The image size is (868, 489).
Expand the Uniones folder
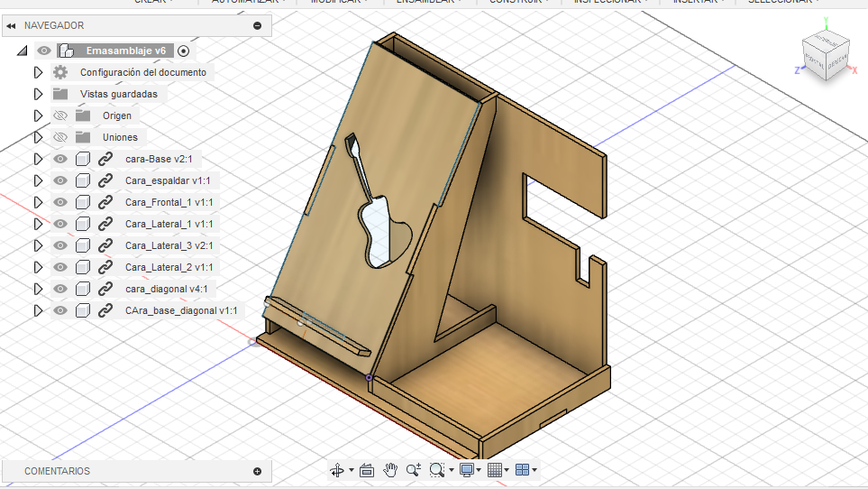coord(38,137)
